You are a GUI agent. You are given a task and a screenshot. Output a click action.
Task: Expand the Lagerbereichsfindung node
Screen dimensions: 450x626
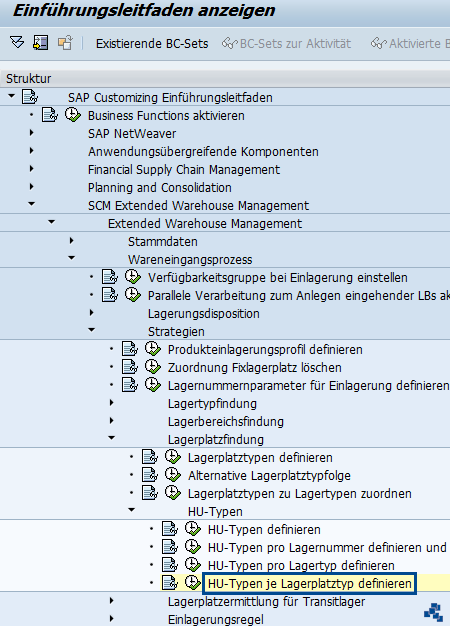(x=111, y=421)
